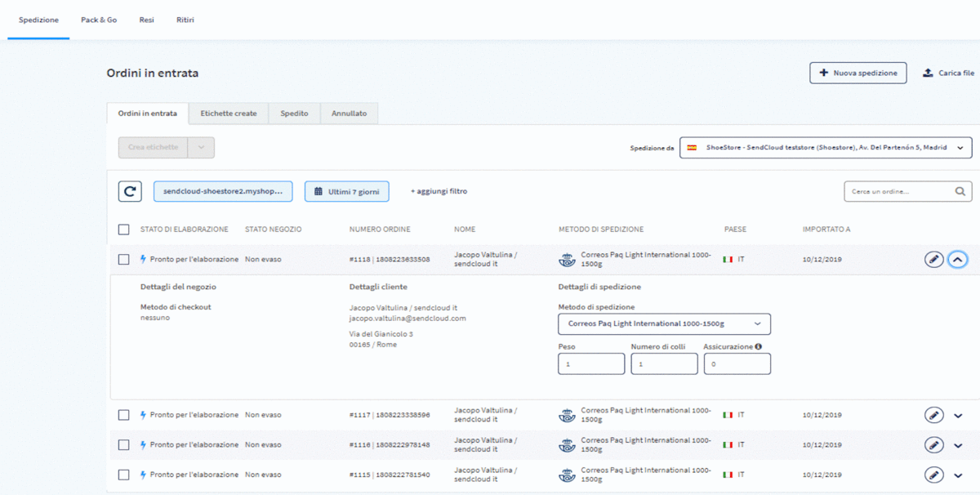The height and width of the screenshot is (495, 980).
Task: Click the METODO DI SPEDIZIONE column header
Action: point(601,230)
